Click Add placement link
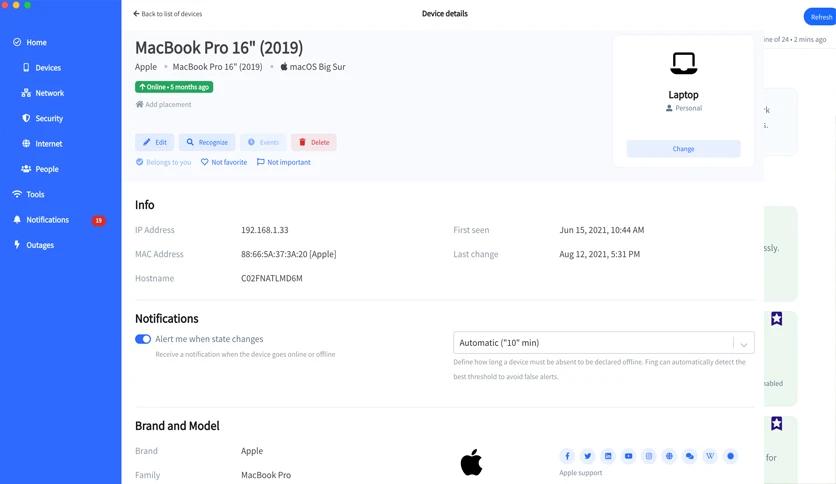This screenshot has height=484, width=836. [x=163, y=104]
